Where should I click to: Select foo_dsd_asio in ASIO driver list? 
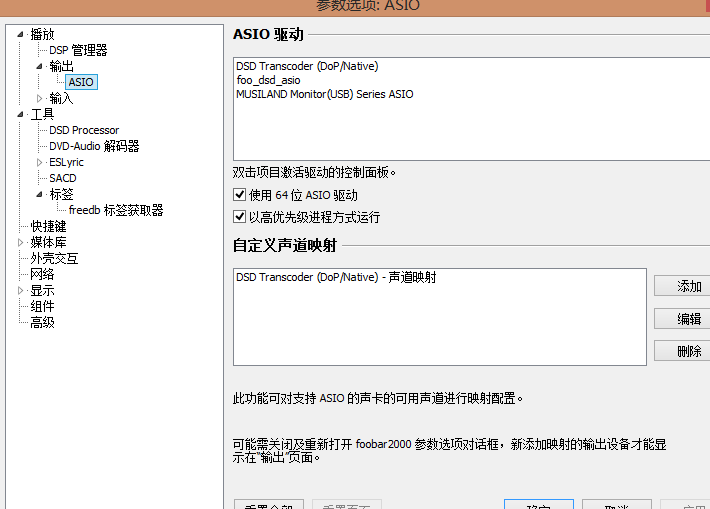point(268,80)
